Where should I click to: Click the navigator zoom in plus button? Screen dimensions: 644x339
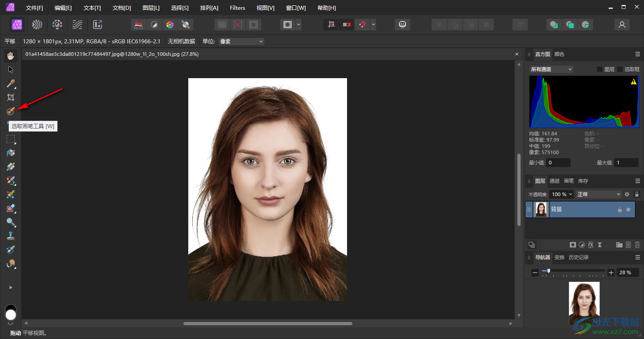click(x=611, y=272)
